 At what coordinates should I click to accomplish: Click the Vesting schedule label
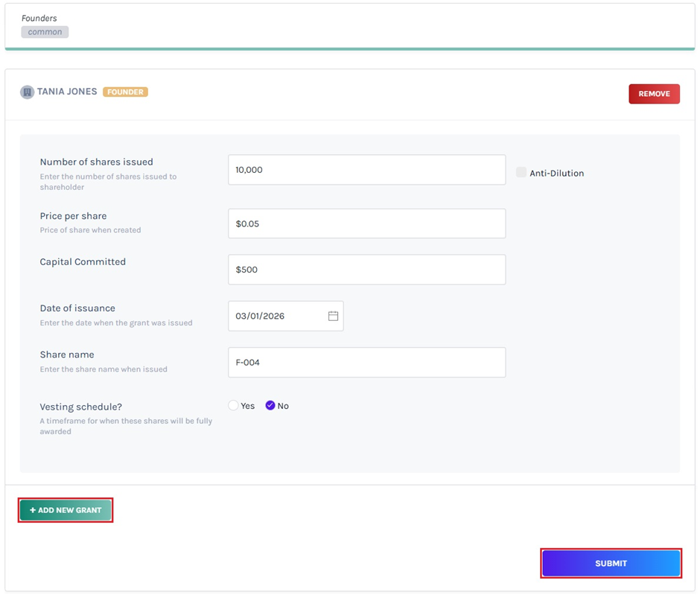pos(80,407)
